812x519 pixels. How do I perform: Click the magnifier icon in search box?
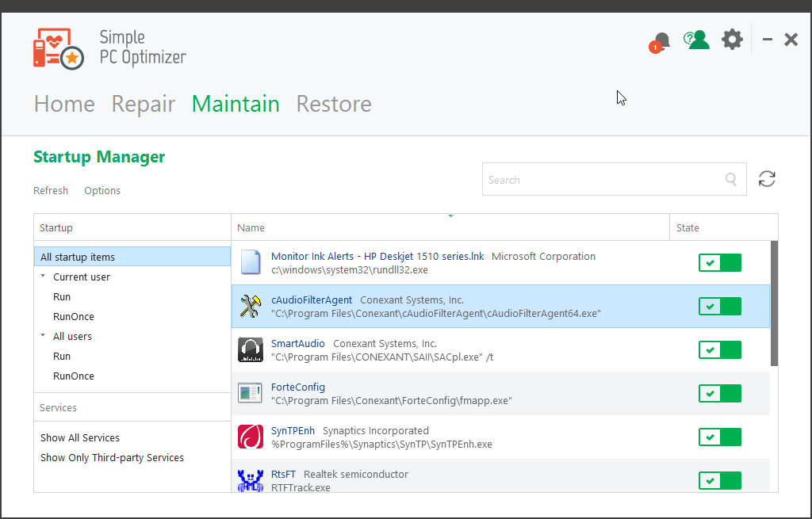pos(731,180)
